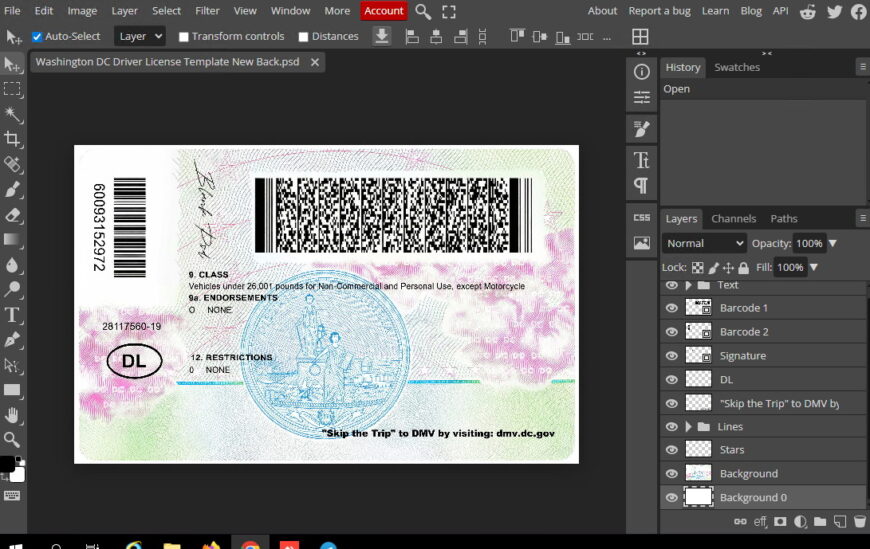Open the image preview panel icon
Viewport: 870px width, 549px height.
(x=641, y=243)
